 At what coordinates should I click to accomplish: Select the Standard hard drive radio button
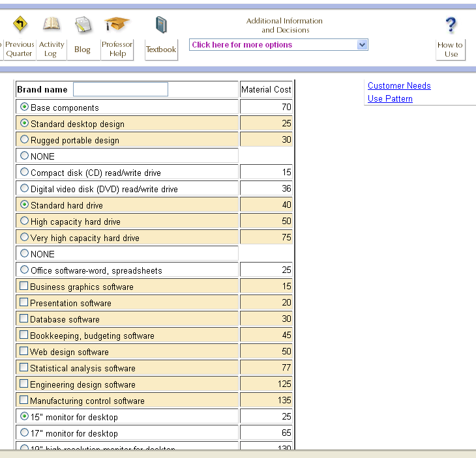[24, 205]
